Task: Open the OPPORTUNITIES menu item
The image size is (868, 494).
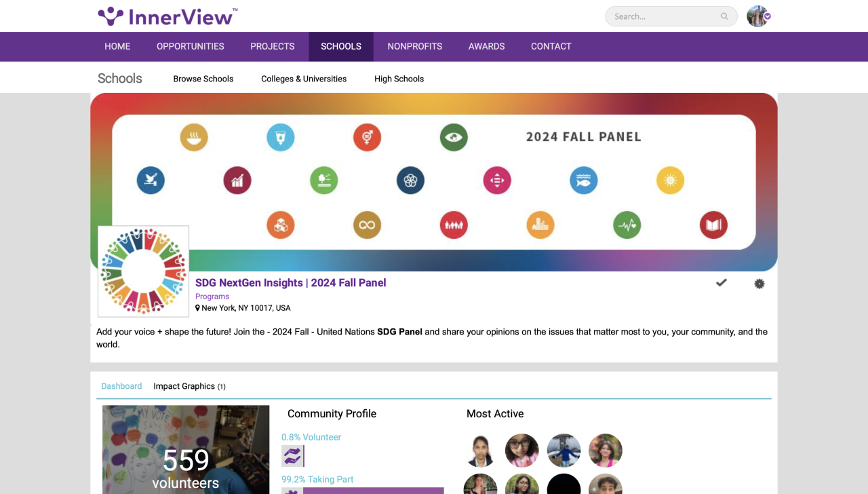Action: coord(191,46)
